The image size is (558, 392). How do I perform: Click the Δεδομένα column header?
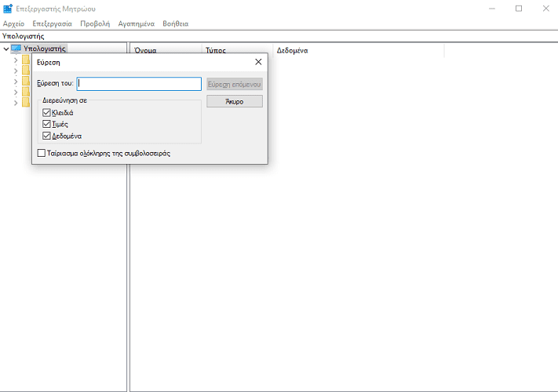[359, 50]
